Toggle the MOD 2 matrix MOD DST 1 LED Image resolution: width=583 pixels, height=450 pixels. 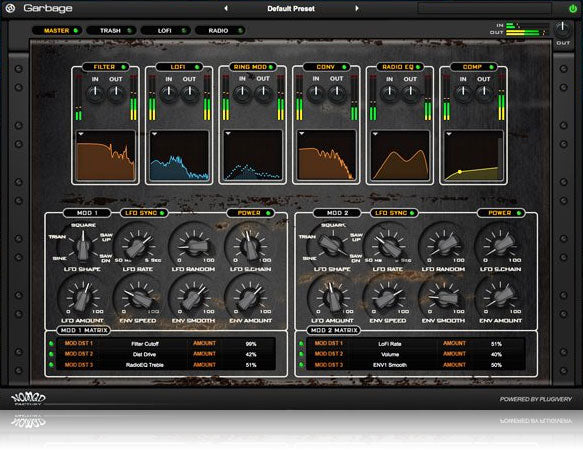301,343
